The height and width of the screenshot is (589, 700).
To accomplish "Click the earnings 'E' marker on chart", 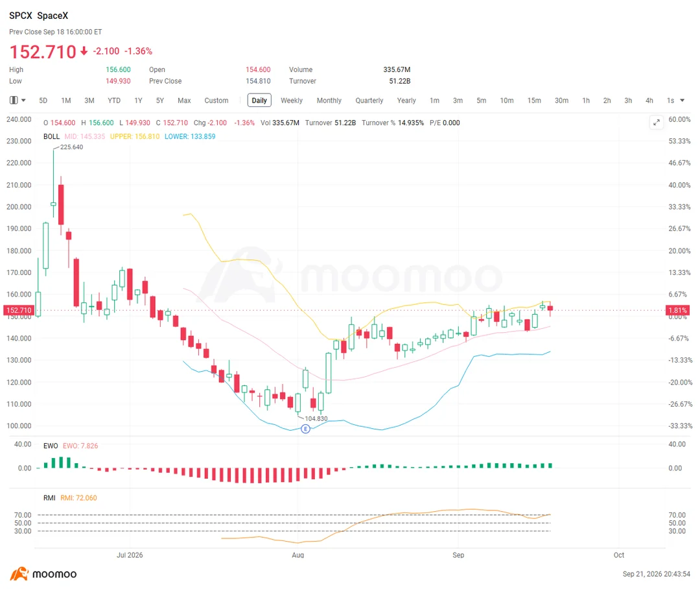I will coord(305,429).
